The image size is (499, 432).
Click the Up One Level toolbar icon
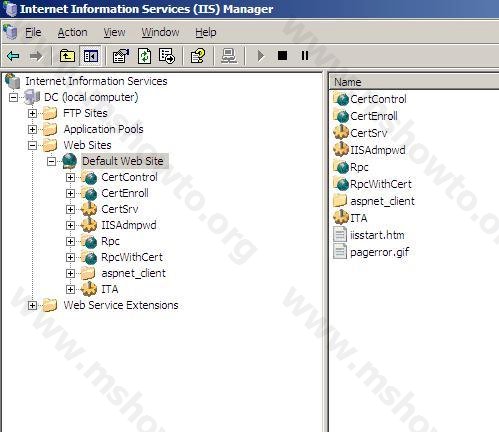click(67, 56)
